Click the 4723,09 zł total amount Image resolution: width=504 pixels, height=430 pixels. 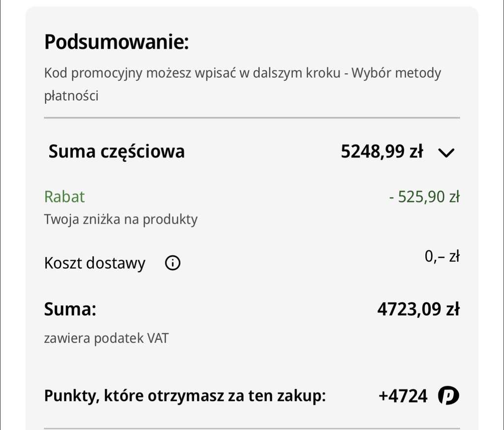point(418,309)
